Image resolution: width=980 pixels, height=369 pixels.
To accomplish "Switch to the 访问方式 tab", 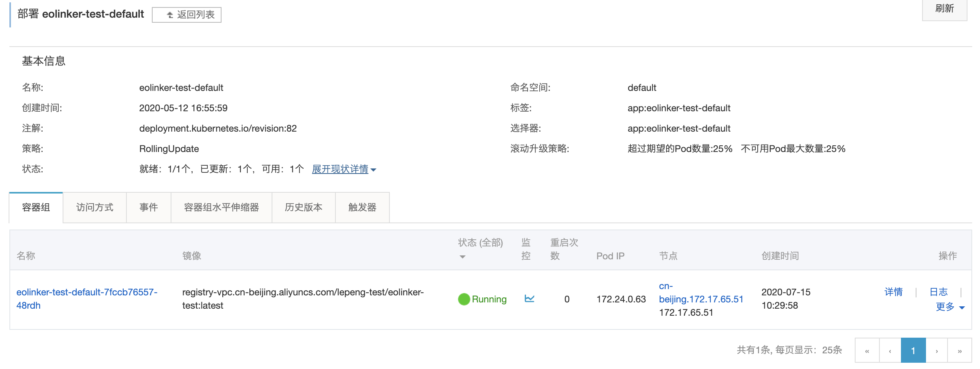I will click(x=95, y=208).
